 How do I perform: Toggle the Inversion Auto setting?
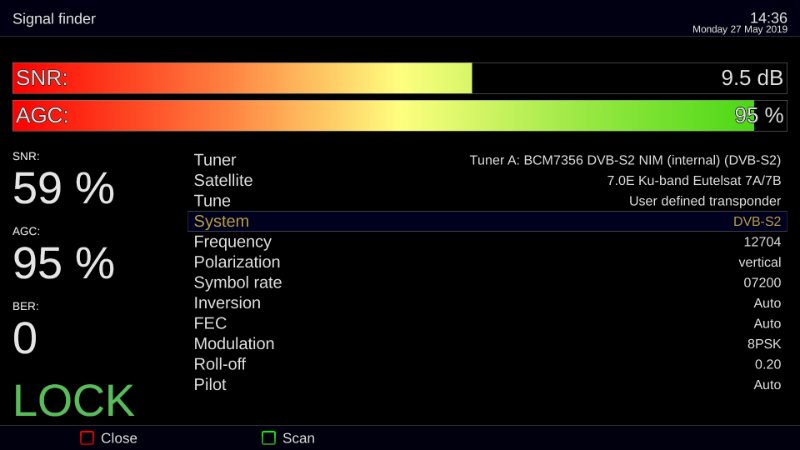(767, 303)
